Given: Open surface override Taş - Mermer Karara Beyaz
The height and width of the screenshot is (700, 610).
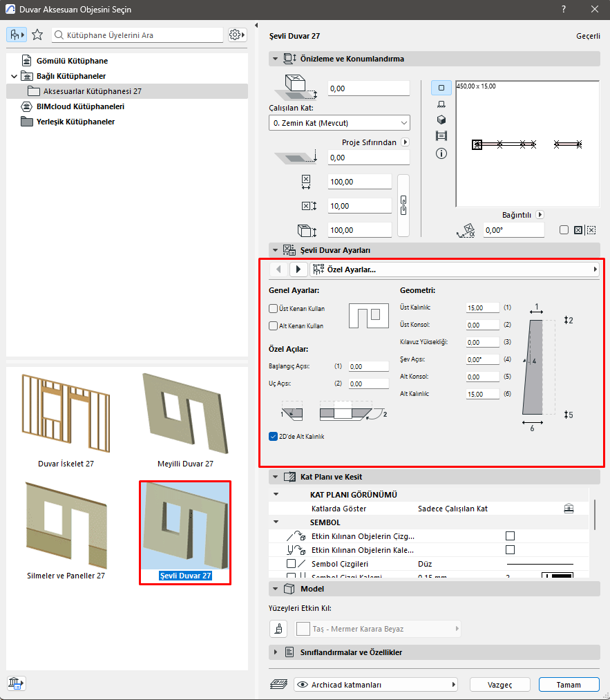Looking at the screenshot, I should coord(378,629).
